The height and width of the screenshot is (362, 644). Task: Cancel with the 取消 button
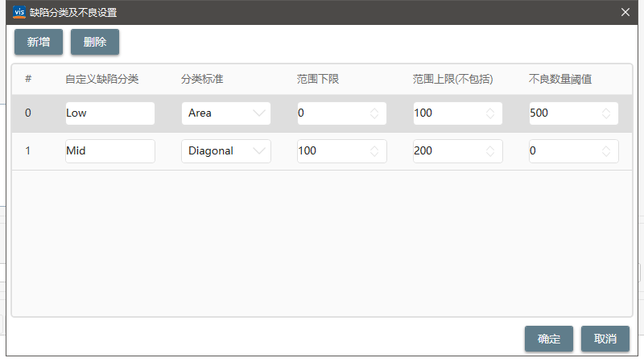click(605, 339)
